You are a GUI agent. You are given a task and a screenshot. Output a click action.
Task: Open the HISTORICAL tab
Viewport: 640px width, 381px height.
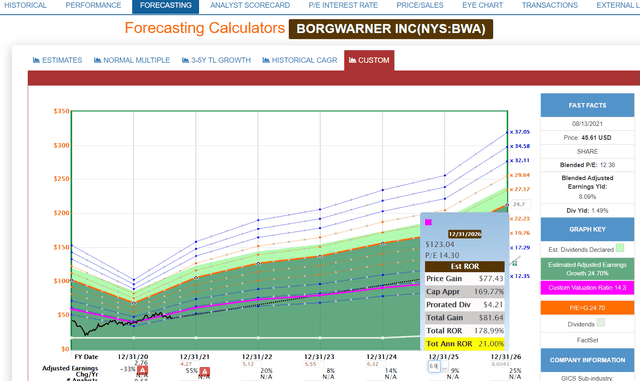tap(25, 5)
